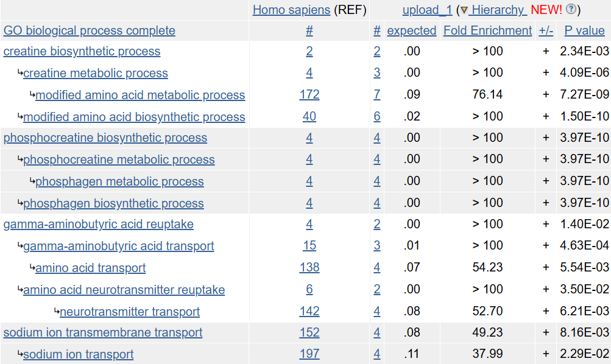This screenshot has height=364, width=611.
Task: Open the Homo sapiens reference link
Action: 291,10
